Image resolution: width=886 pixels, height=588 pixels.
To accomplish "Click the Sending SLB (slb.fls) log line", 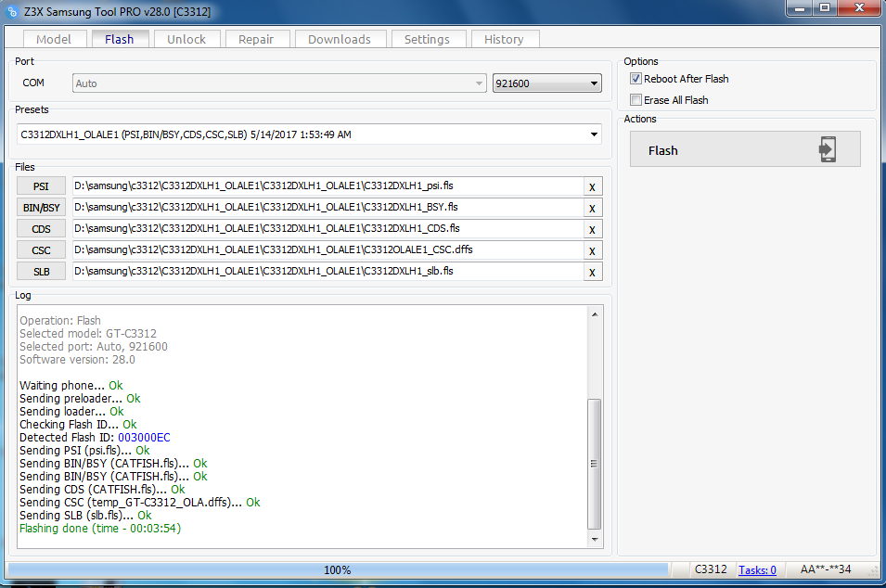I will point(85,515).
